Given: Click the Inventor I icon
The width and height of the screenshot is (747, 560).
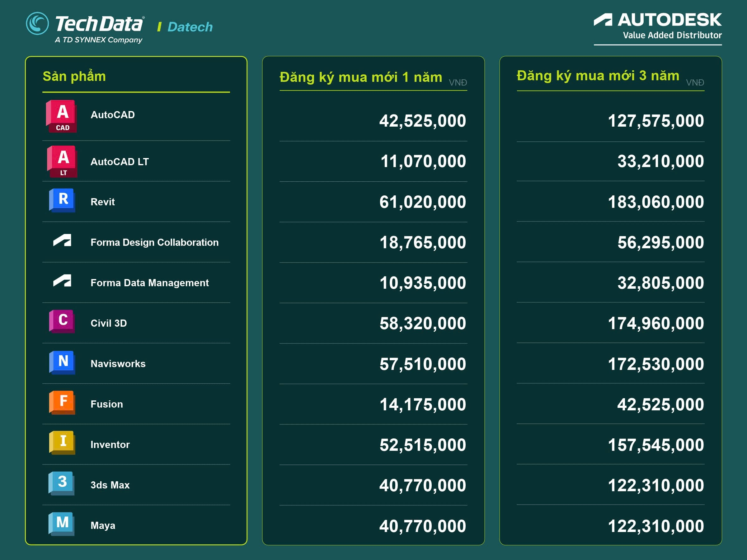Looking at the screenshot, I should (x=62, y=442).
